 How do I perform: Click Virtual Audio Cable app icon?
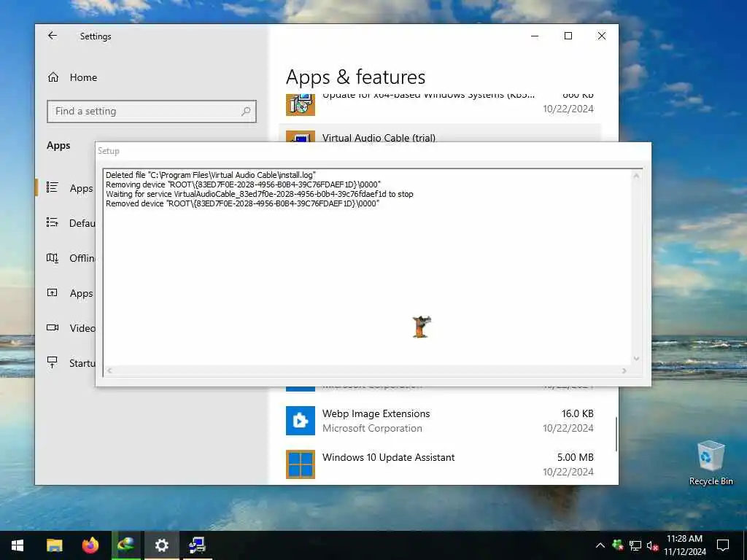point(300,136)
